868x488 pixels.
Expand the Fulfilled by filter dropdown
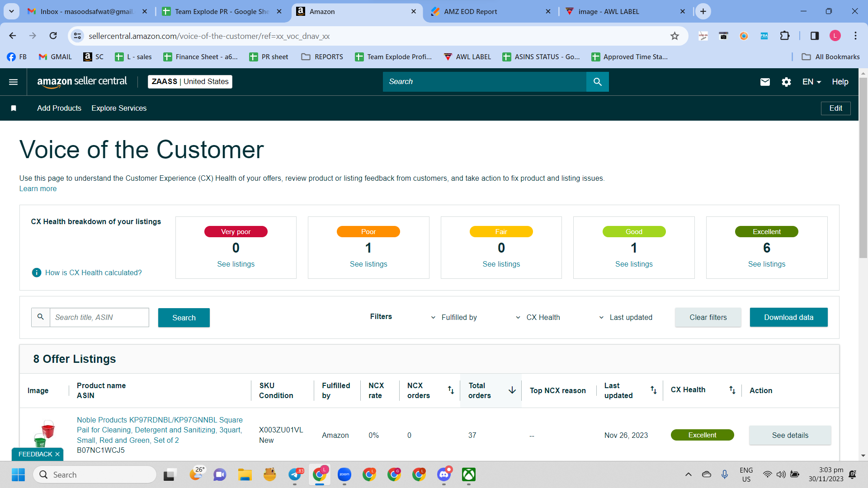[x=454, y=317]
